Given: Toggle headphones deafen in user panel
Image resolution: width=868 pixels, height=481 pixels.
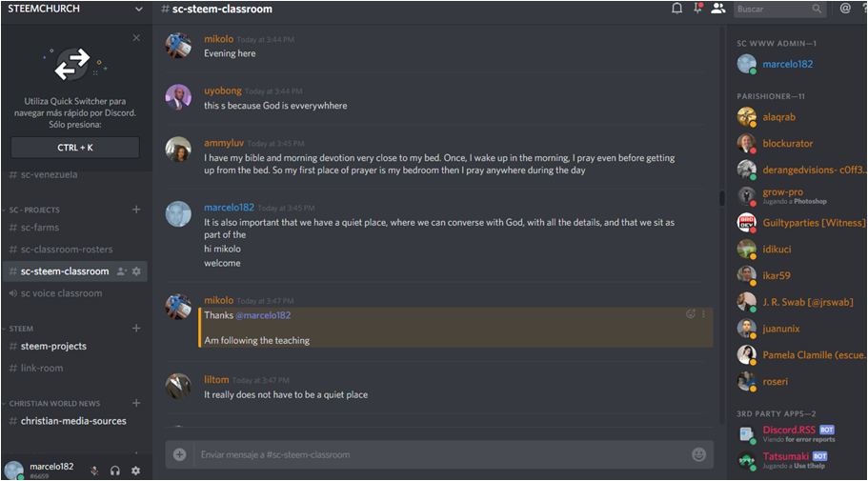Looking at the screenshot, I should tap(115, 471).
